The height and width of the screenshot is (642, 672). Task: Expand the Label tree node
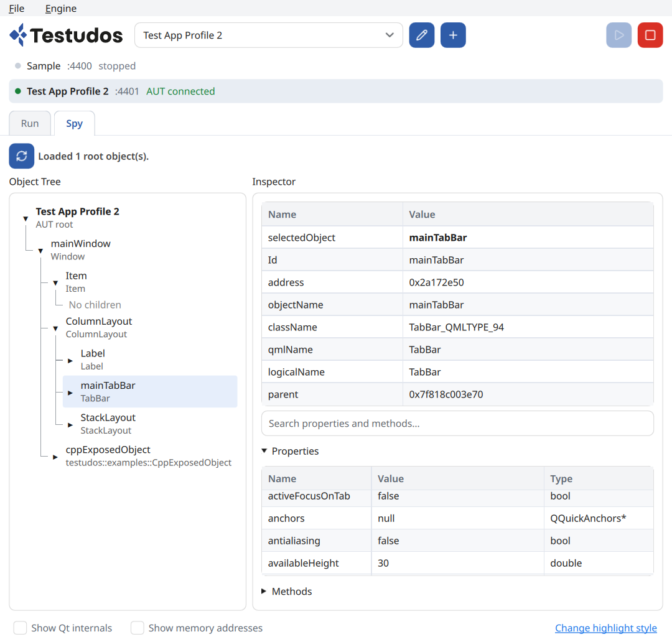(x=70, y=360)
